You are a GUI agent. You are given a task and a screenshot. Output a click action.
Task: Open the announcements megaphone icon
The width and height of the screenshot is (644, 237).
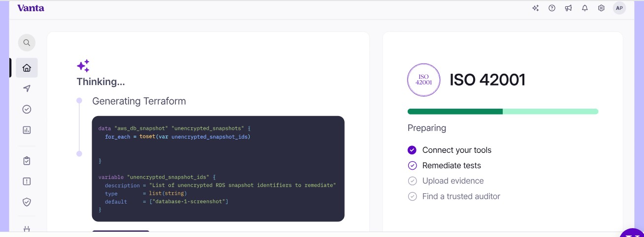tap(568, 8)
